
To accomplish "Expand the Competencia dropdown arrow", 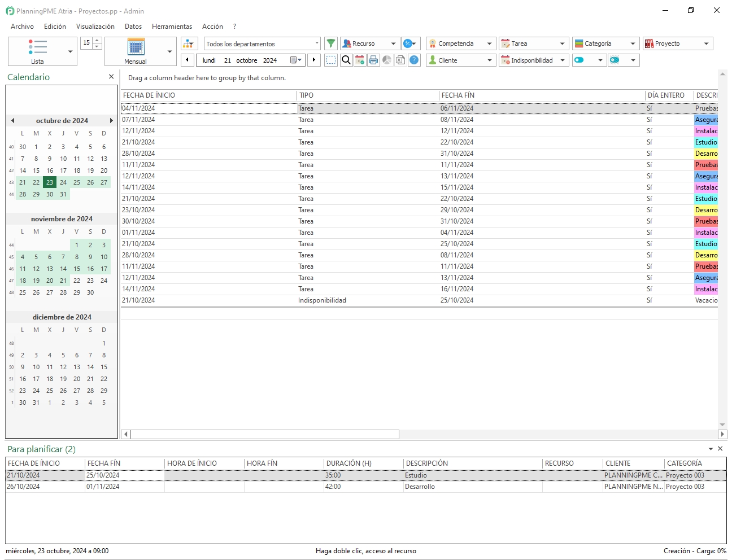I will coord(489,43).
